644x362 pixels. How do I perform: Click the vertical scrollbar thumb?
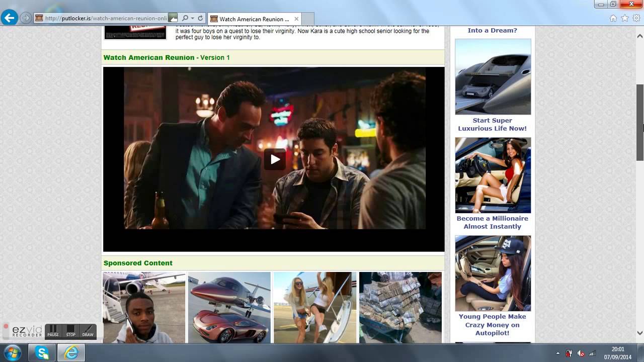tap(640, 122)
